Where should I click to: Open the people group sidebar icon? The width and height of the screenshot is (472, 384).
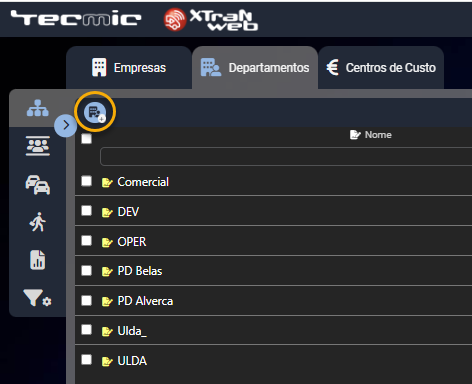[x=38, y=146]
